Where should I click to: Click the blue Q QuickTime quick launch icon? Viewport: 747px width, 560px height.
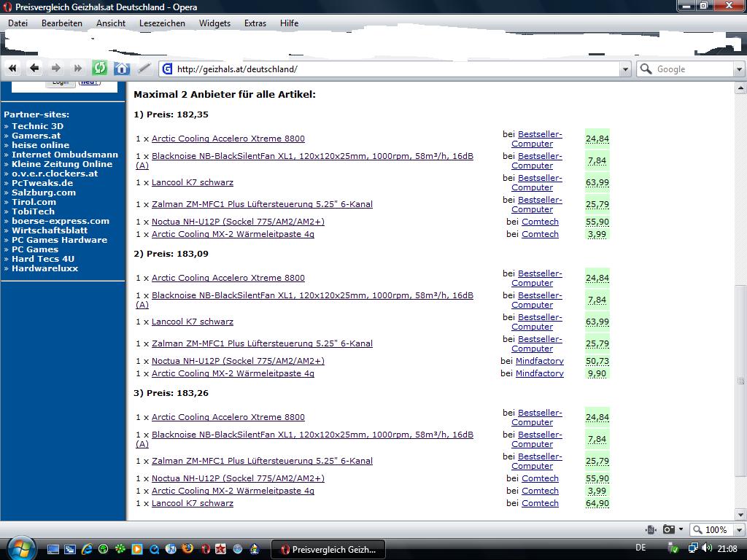click(155, 549)
